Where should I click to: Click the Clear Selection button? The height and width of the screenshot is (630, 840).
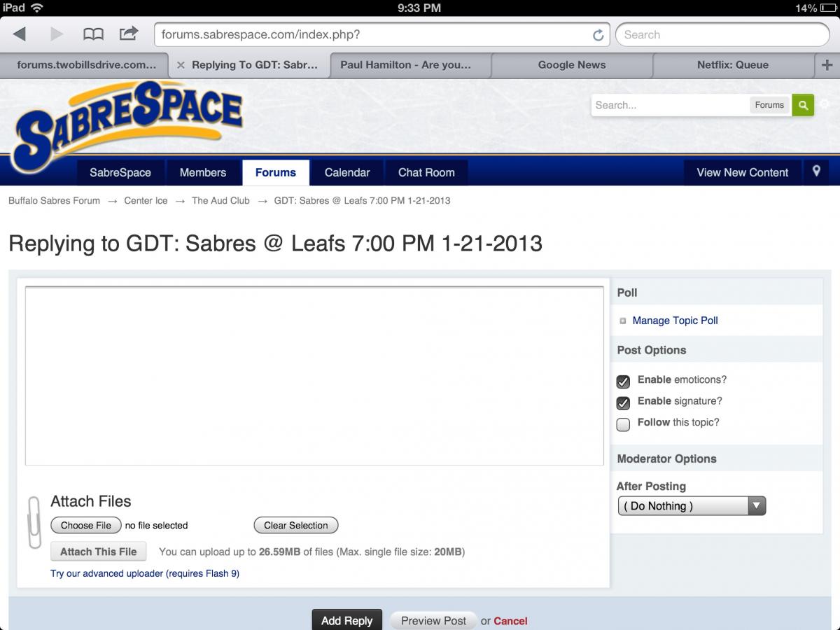click(296, 525)
